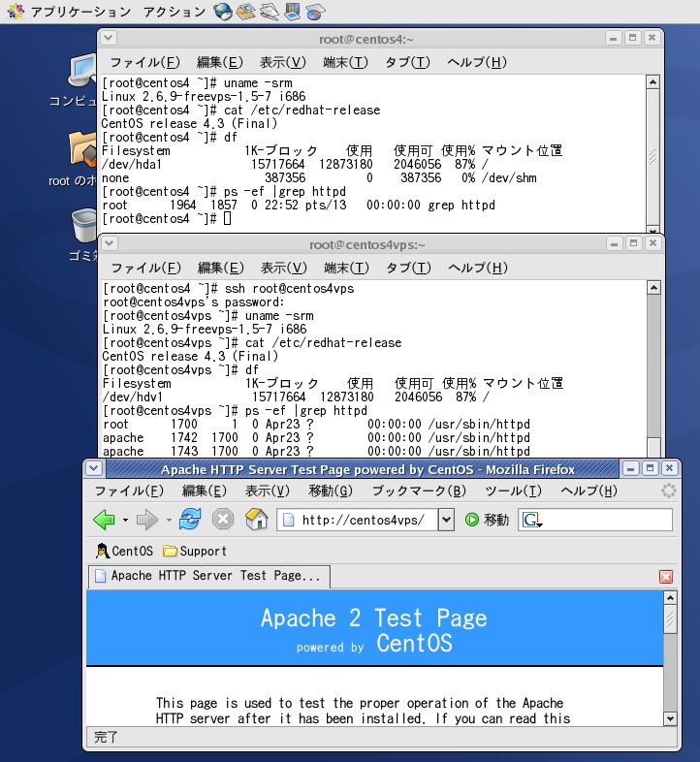
Task: Open タブ menu in root@centos4 terminal
Action: coord(407,62)
